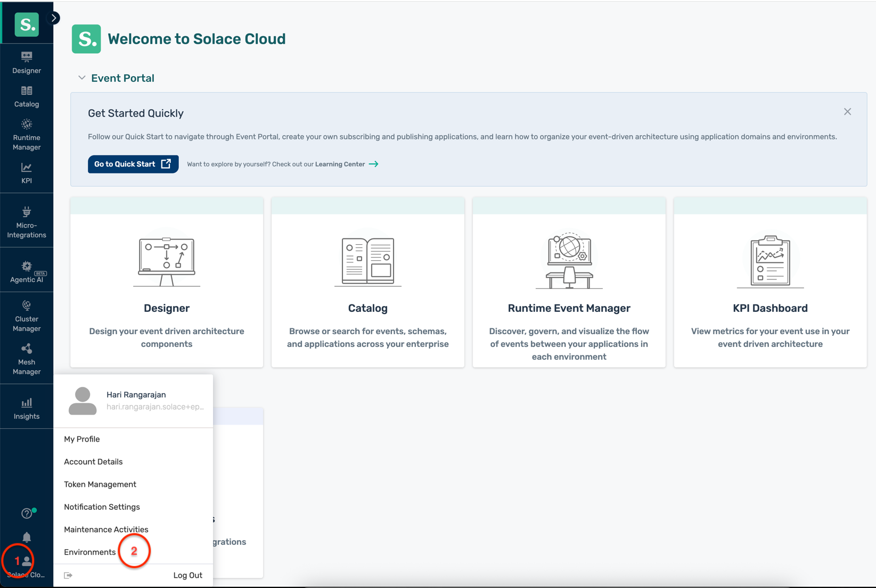Click the KPI sidebar icon

26,172
